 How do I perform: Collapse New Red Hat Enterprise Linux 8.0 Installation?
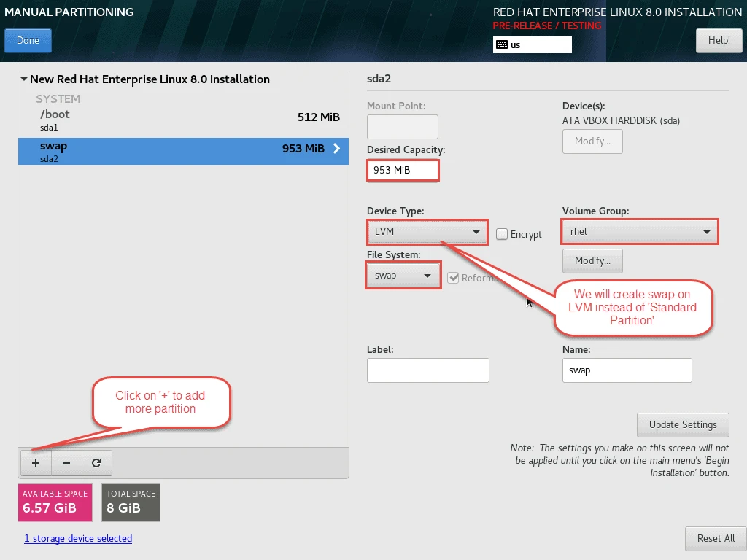click(24, 79)
